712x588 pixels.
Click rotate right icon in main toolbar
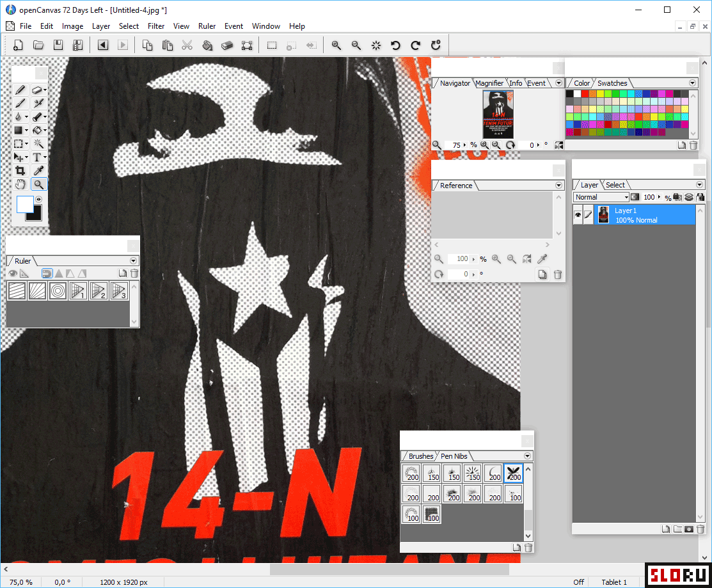415,45
